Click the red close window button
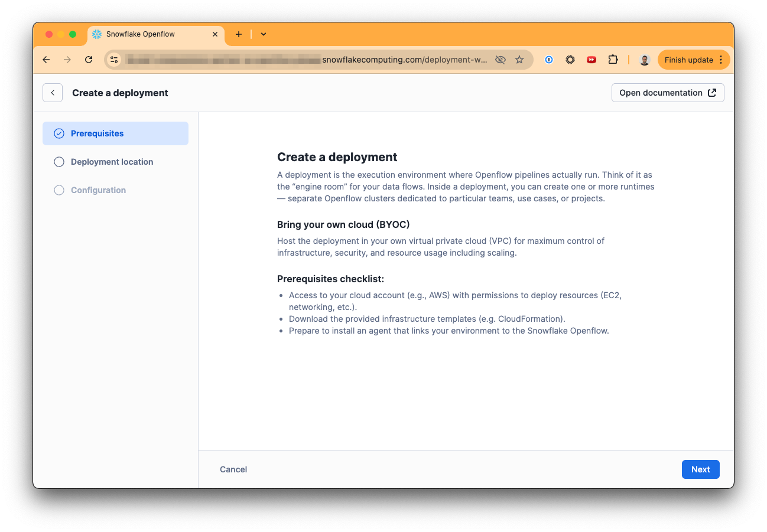This screenshot has width=767, height=532. (x=49, y=34)
